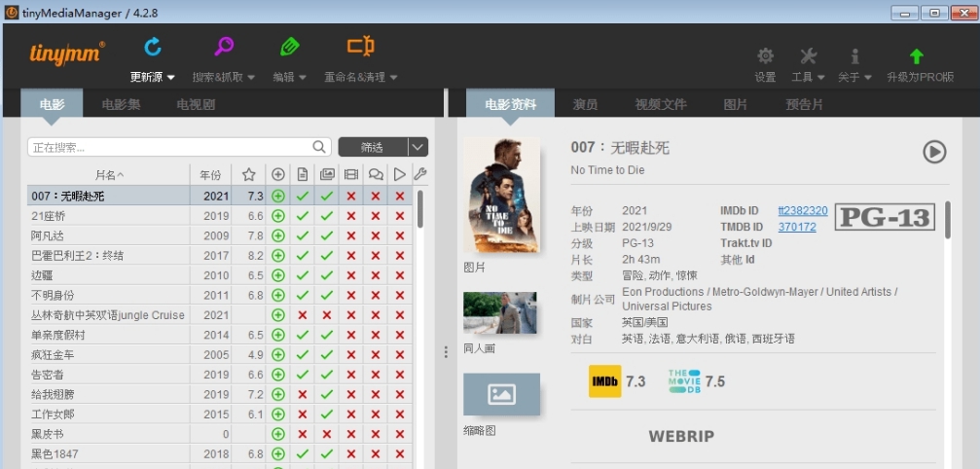The height and width of the screenshot is (469, 980).
Task: Click watched status X for 007:无暇赴死
Action: click(399, 197)
